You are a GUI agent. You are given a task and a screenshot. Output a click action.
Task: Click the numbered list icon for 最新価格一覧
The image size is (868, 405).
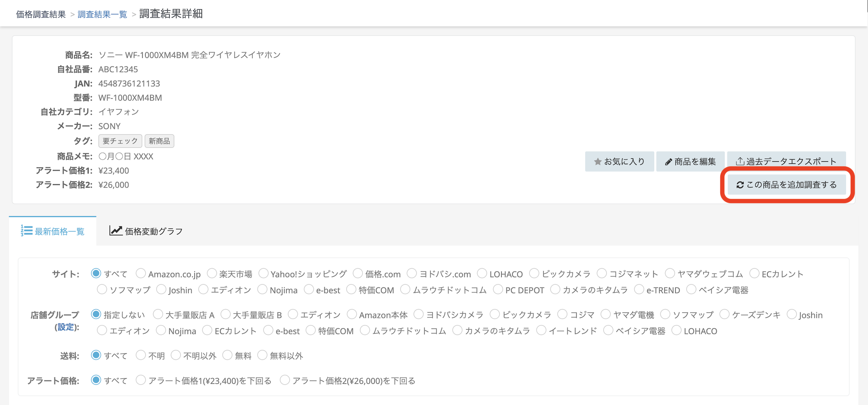[x=26, y=231]
